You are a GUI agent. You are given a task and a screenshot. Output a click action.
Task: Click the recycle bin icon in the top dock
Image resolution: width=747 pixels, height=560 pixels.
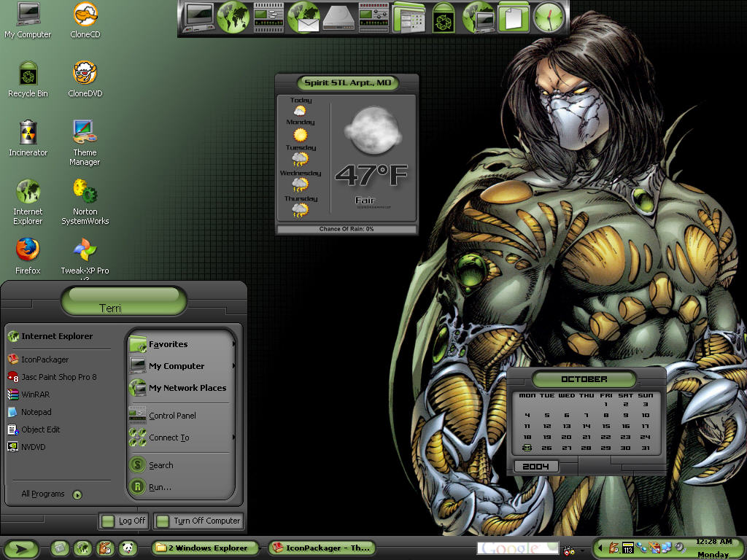pyautogui.click(x=444, y=18)
